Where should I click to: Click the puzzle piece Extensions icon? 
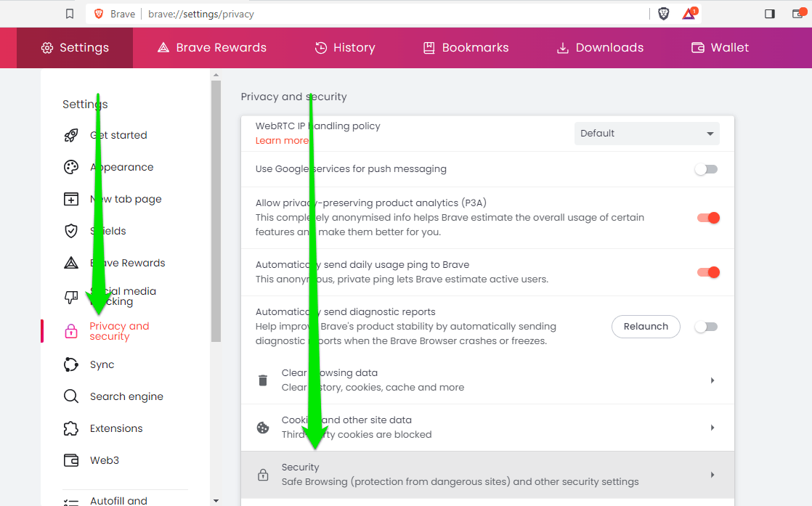click(x=71, y=428)
